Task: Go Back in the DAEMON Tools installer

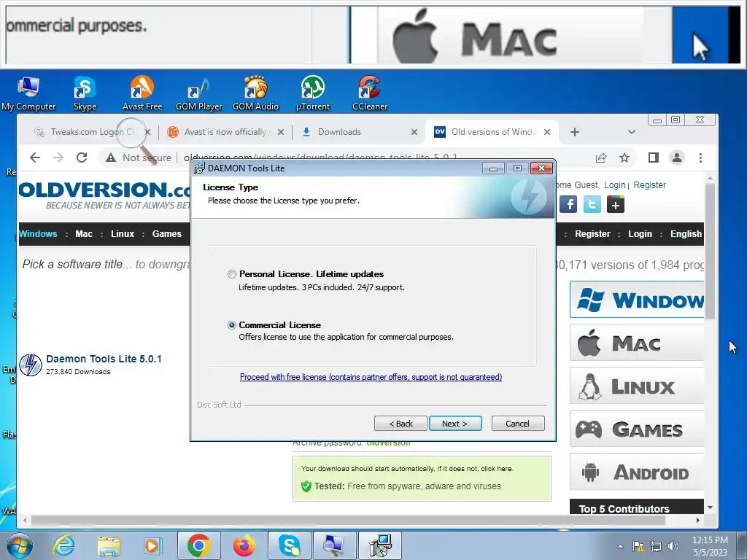Action: pos(400,424)
